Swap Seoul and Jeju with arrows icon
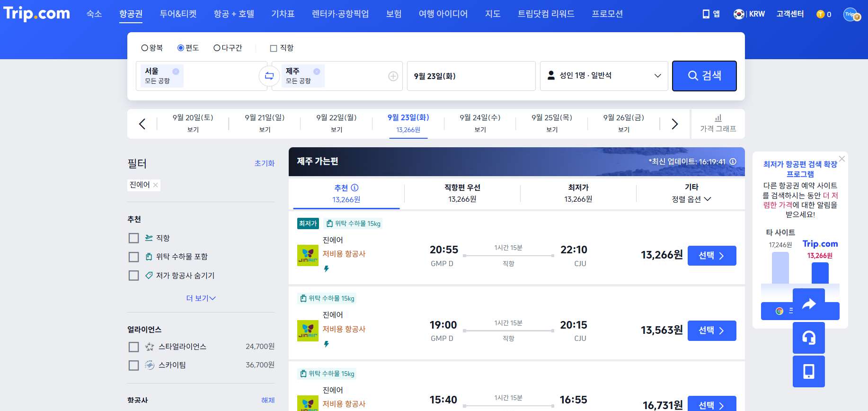Viewport: 868px width, 411px height. [269, 76]
